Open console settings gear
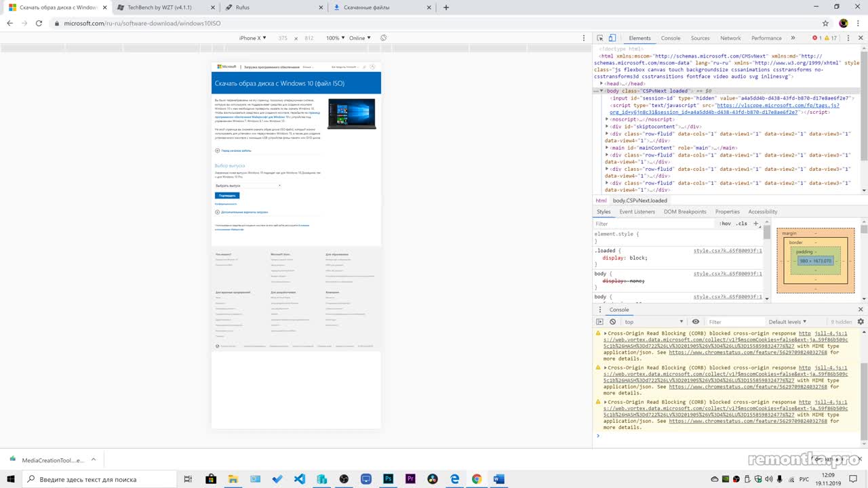Image resolution: width=868 pixels, height=488 pixels. tap(861, 322)
